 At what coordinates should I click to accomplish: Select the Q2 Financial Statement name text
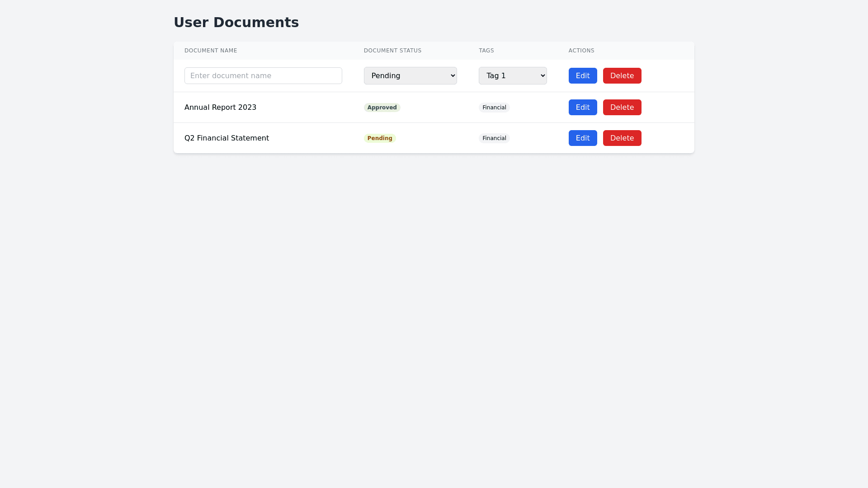coord(226,138)
